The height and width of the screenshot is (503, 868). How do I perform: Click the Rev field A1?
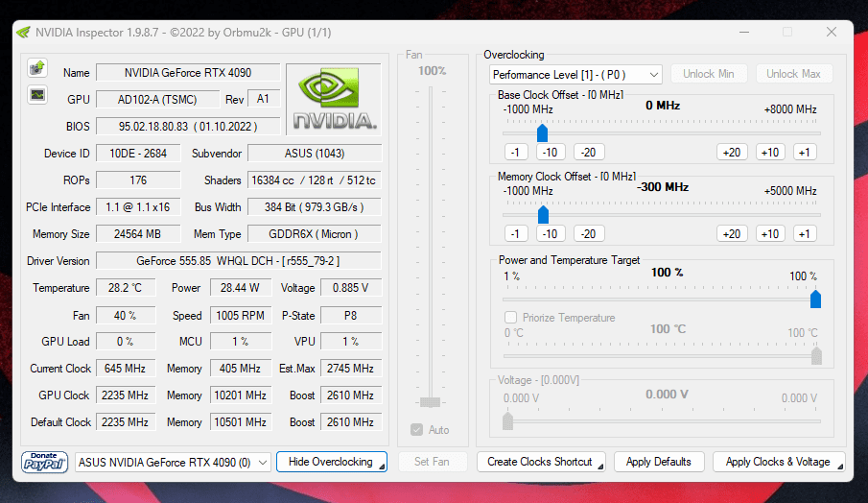(264, 99)
